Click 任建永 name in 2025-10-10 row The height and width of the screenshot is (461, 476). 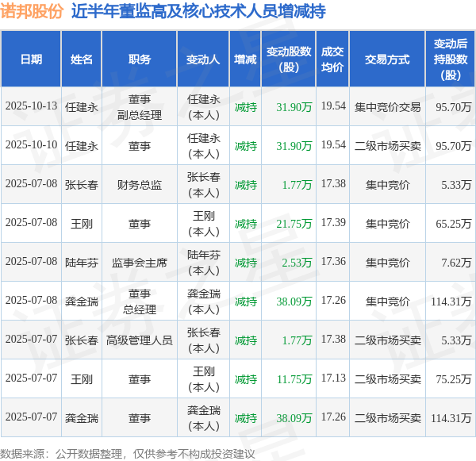(82, 146)
